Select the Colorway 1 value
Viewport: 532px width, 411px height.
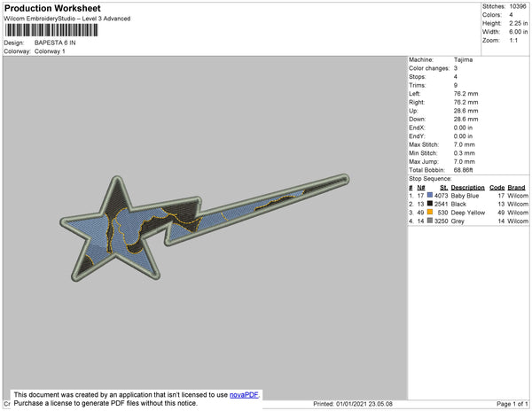50,51
